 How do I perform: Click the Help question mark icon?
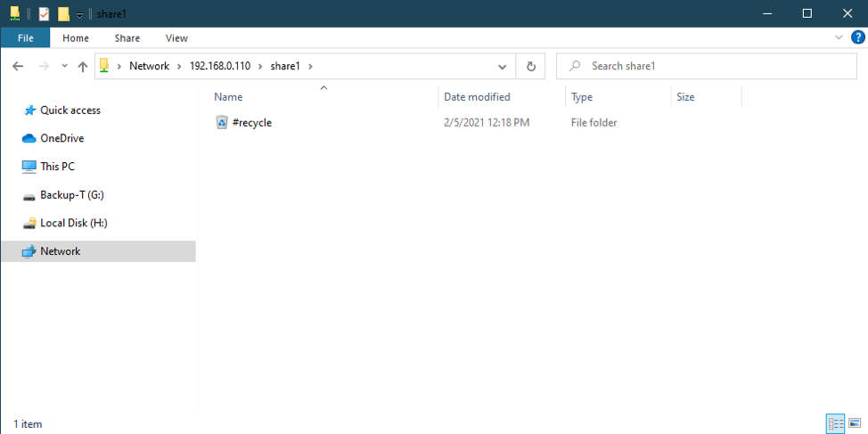[x=858, y=37]
